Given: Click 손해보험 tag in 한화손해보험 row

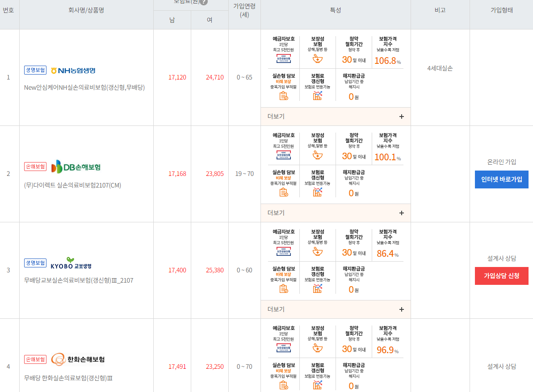Looking at the screenshot, I should click(x=35, y=359).
